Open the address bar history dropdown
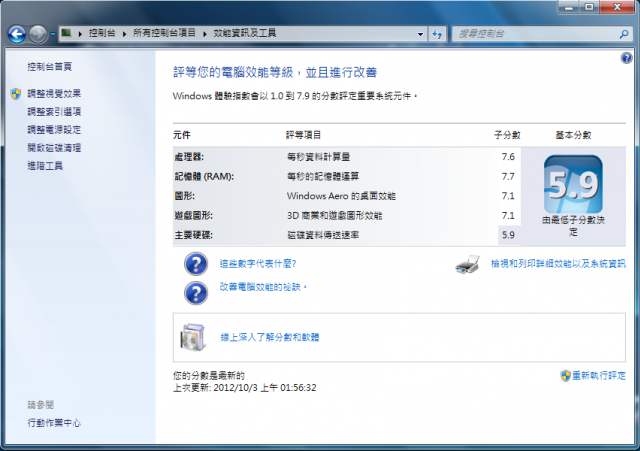 [x=420, y=34]
